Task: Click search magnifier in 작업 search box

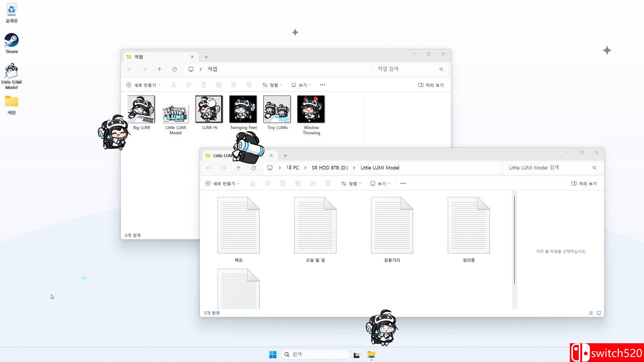Action: coord(441,69)
